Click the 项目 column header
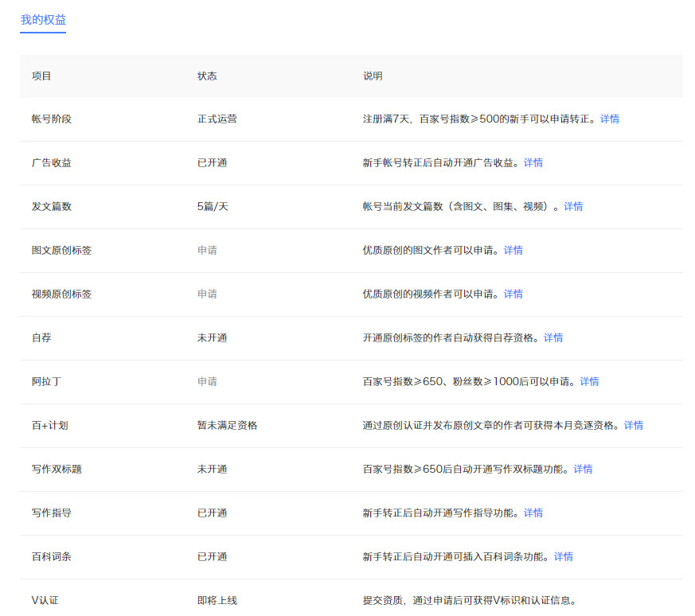 pyautogui.click(x=41, y=76)
